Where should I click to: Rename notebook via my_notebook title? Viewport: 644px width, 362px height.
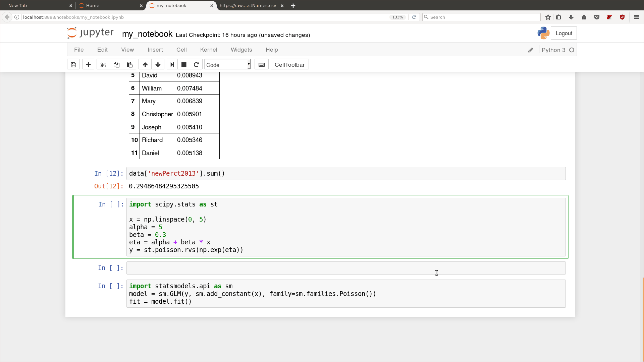147,34
